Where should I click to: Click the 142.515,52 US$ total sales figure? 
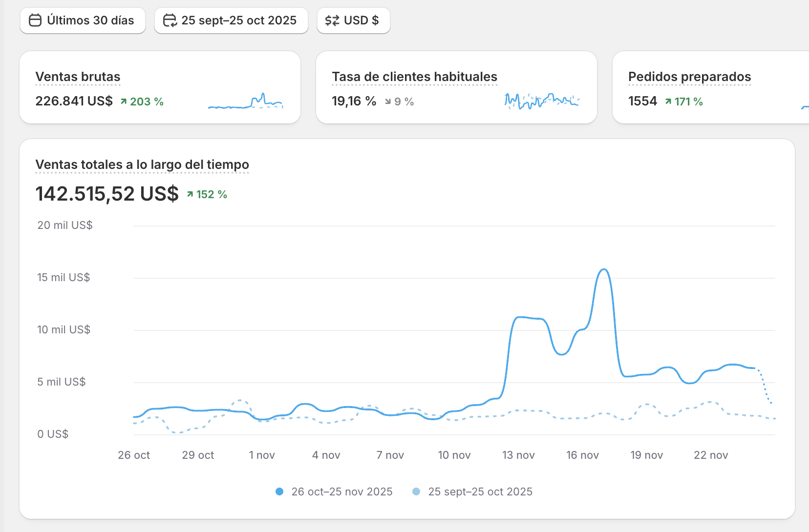pos(107,194)
